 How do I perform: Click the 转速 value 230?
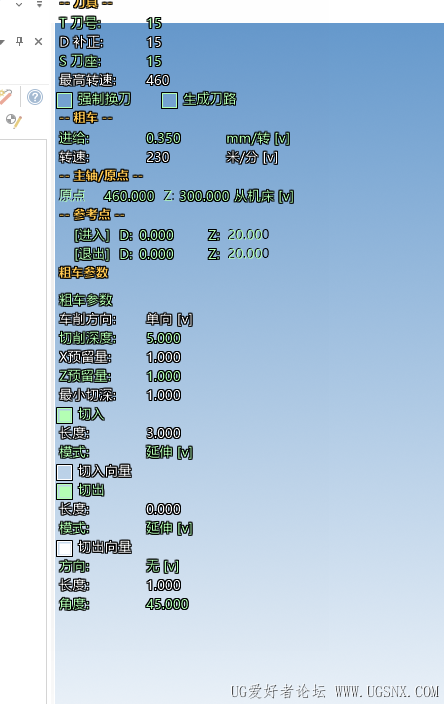pyautogui.click(x=158, y=157)
